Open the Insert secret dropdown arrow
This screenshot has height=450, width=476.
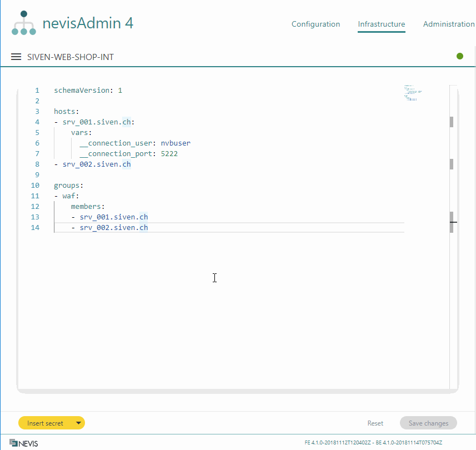(x=78, y=423)
